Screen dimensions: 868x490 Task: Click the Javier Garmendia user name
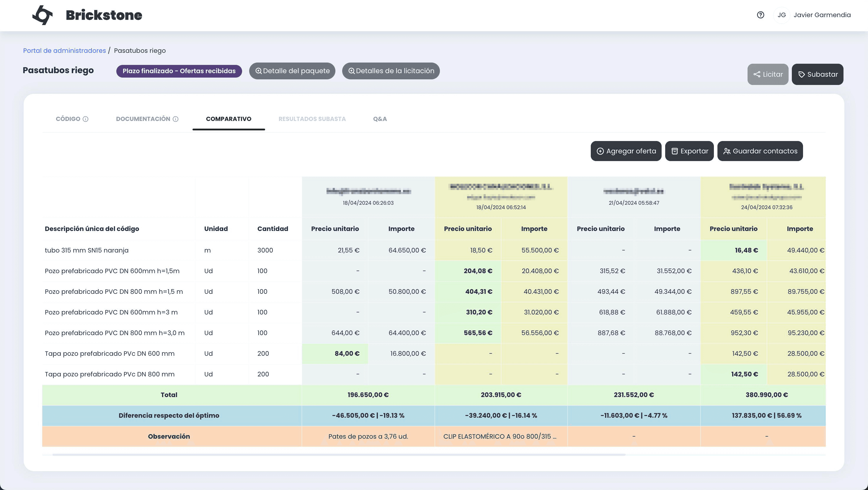coord(822,15)
